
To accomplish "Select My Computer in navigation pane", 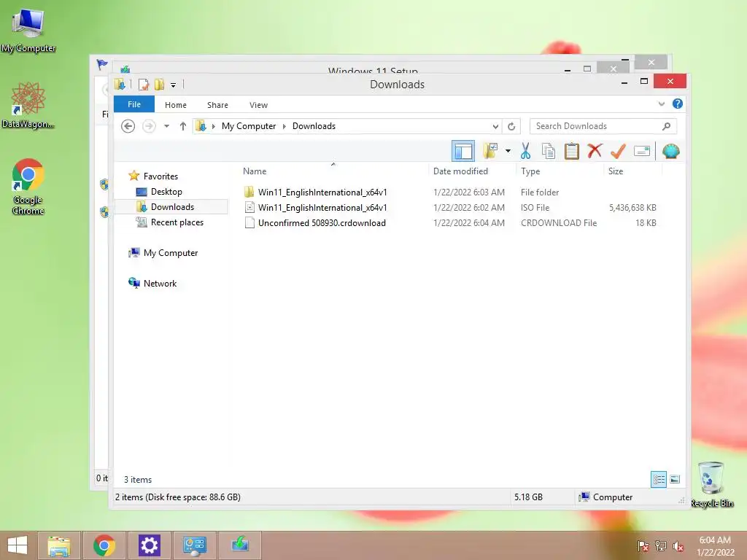I will coord(171,253).
